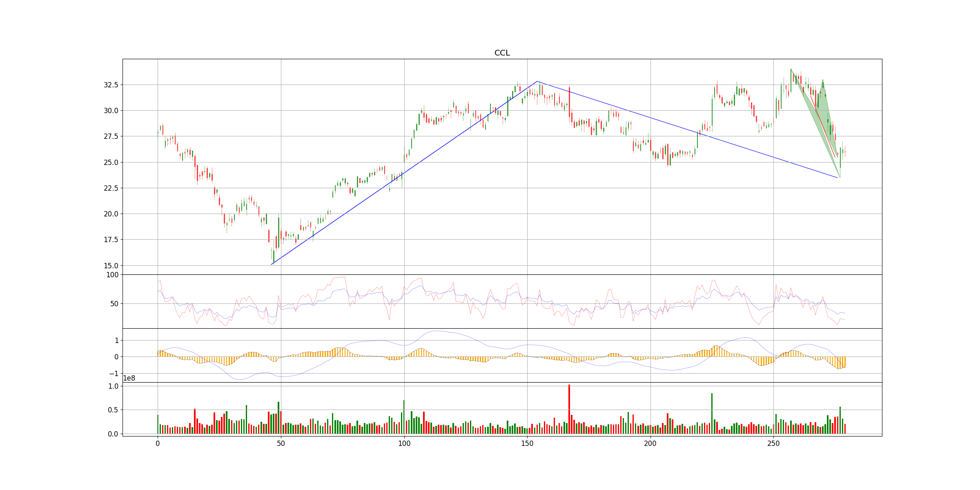Image resolution: width=980 pixels, height=490 pixels.
Task: Click the 200 x-axis tick label
Action: 650,443
